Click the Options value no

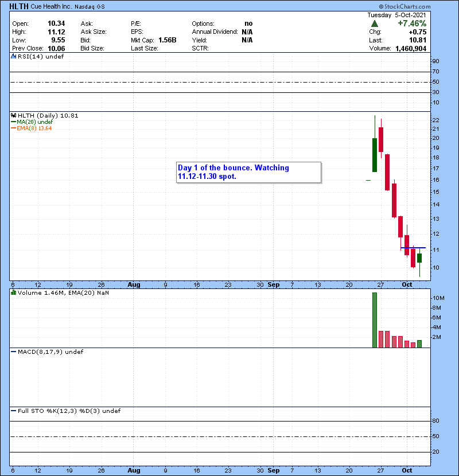[x=248, y=24]
